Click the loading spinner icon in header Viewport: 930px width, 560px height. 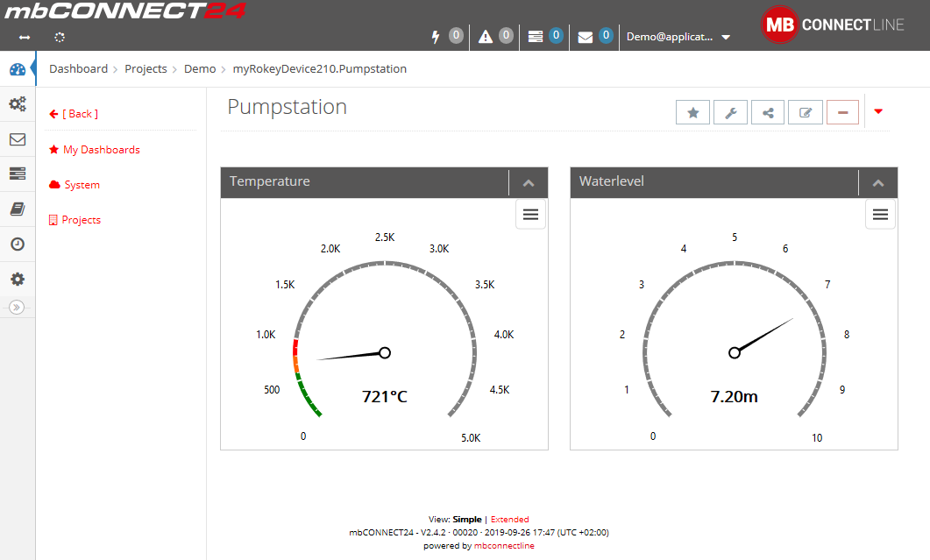tap(60, 38)
